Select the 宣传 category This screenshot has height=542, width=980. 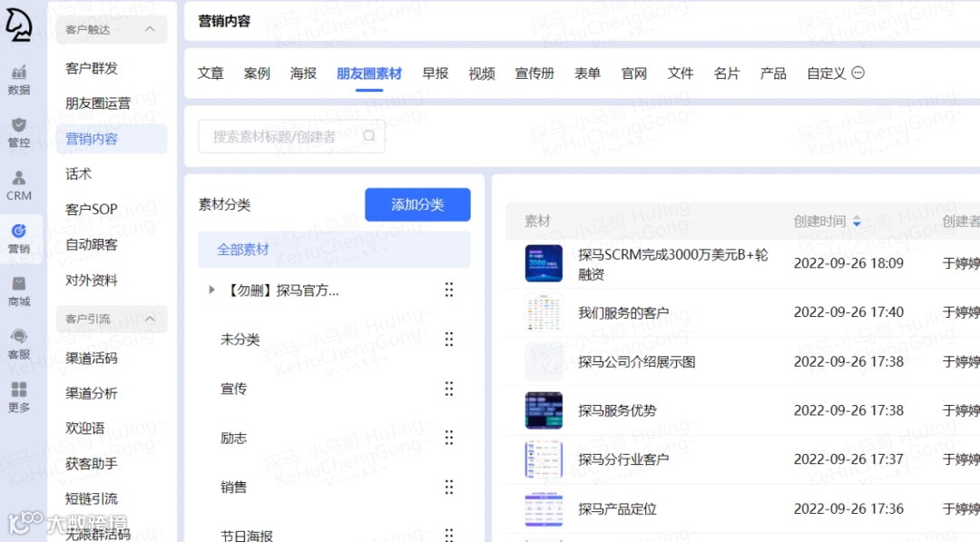coord(234,389)
